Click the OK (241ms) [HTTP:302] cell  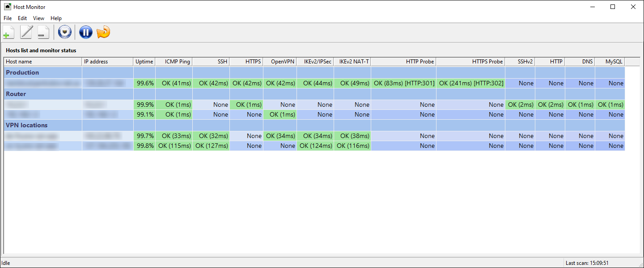click(470, 83)
